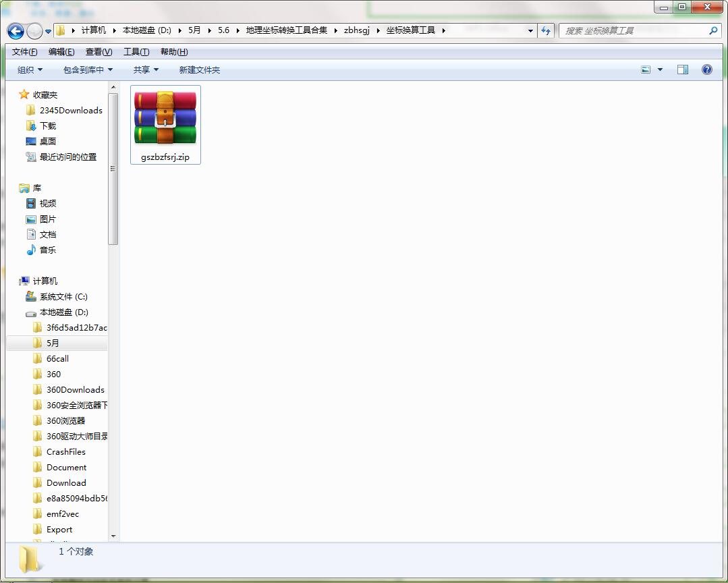The width and height of the screenshot is (728, 583).
Task: Click the 1 个对象 status text
Action: 76,551
